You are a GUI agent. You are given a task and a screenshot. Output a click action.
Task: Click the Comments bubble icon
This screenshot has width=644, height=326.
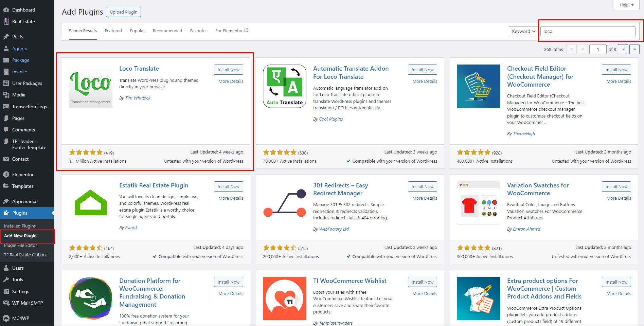(x=6, y=130)
